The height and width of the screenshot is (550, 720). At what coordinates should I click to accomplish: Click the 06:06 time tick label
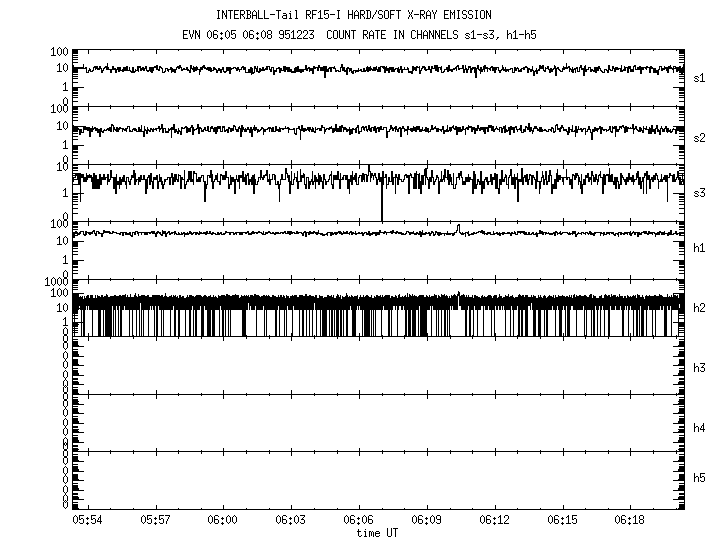358,521
